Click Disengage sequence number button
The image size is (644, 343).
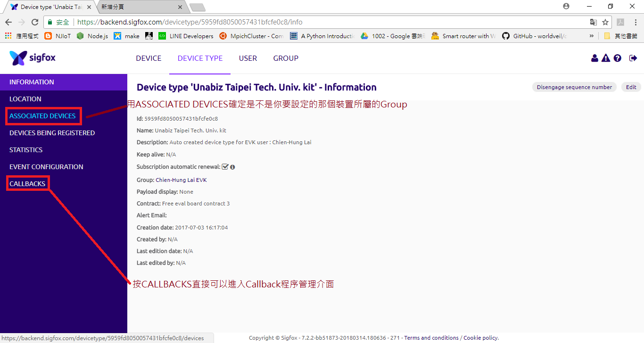tap(574, 87)
